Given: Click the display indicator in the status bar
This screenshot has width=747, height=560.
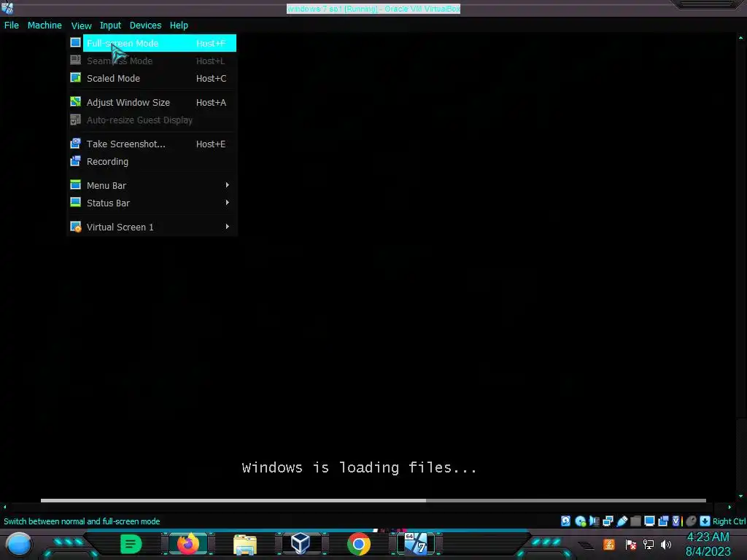Looking at the screenshot, I should [x=649, y=521].
